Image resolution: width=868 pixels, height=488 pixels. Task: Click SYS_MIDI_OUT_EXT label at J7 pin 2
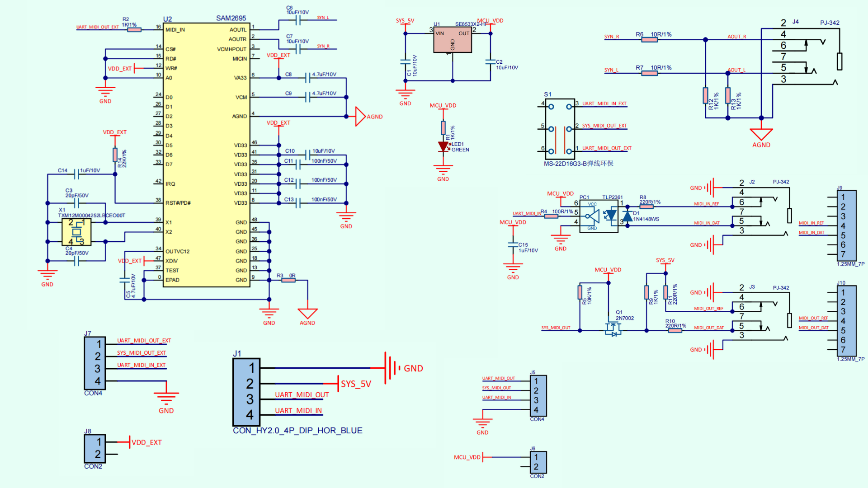pos(142,353)
